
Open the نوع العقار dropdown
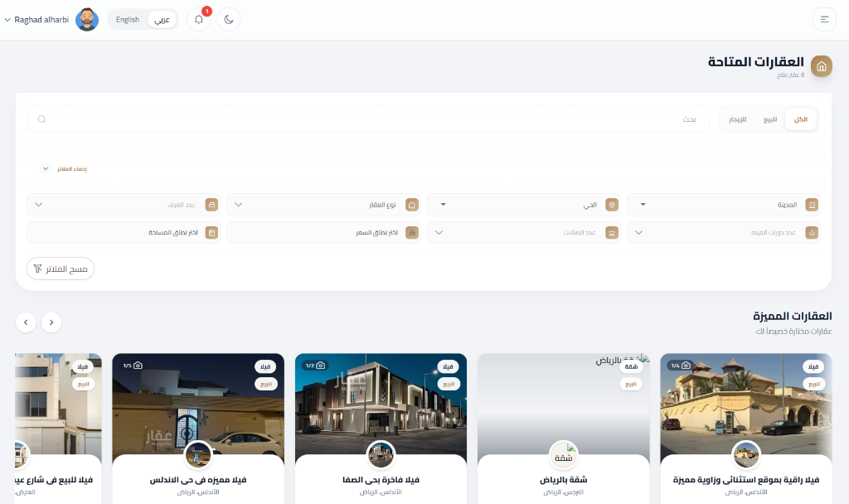323,205
